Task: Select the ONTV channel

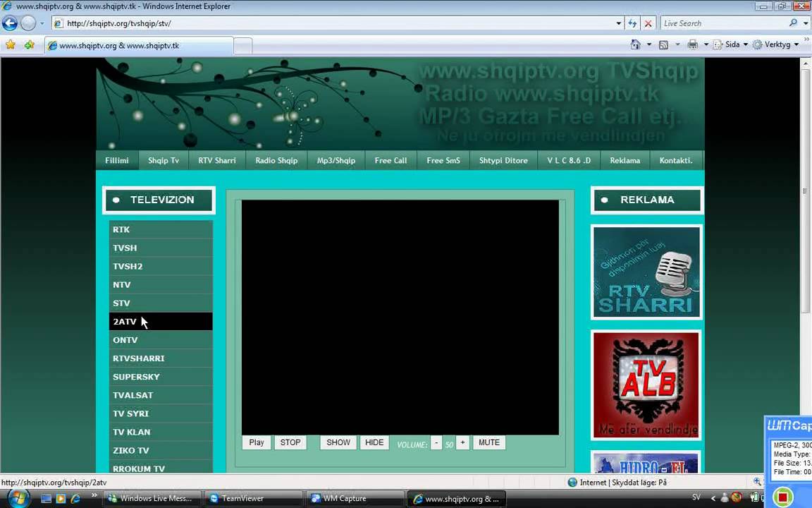Action: [x=161, y=340]
